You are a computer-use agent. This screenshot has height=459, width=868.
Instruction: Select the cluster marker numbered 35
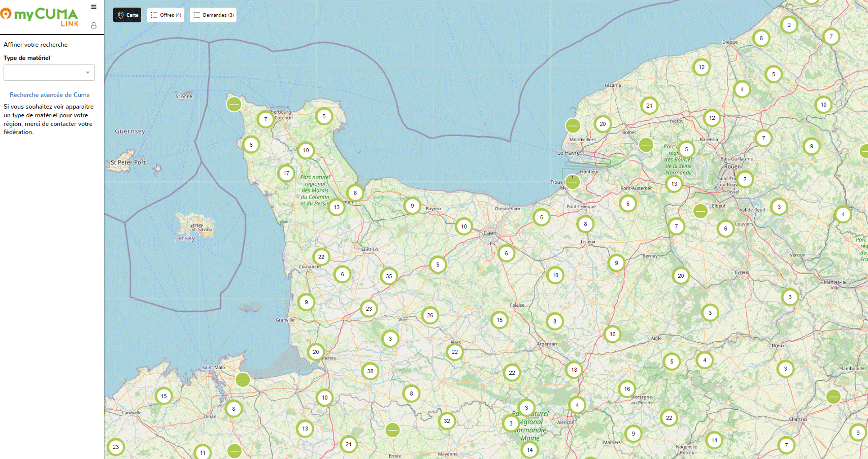coord(389,276)
